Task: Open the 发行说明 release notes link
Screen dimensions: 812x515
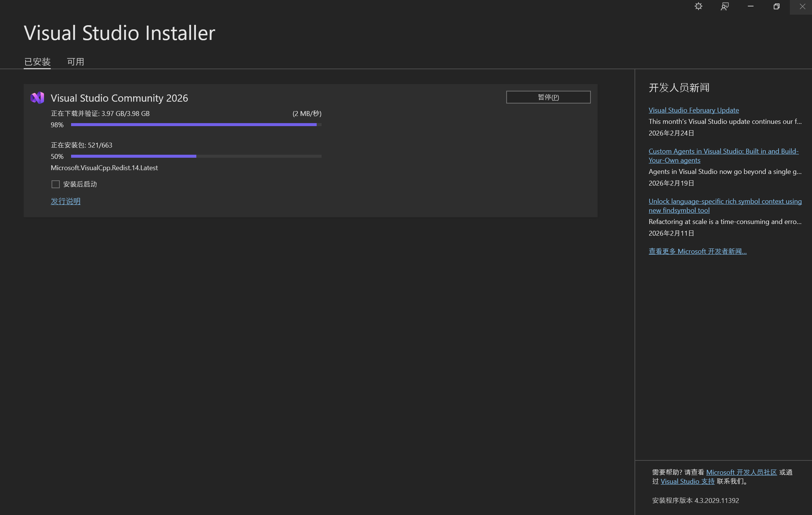Action: click(65, 201)
